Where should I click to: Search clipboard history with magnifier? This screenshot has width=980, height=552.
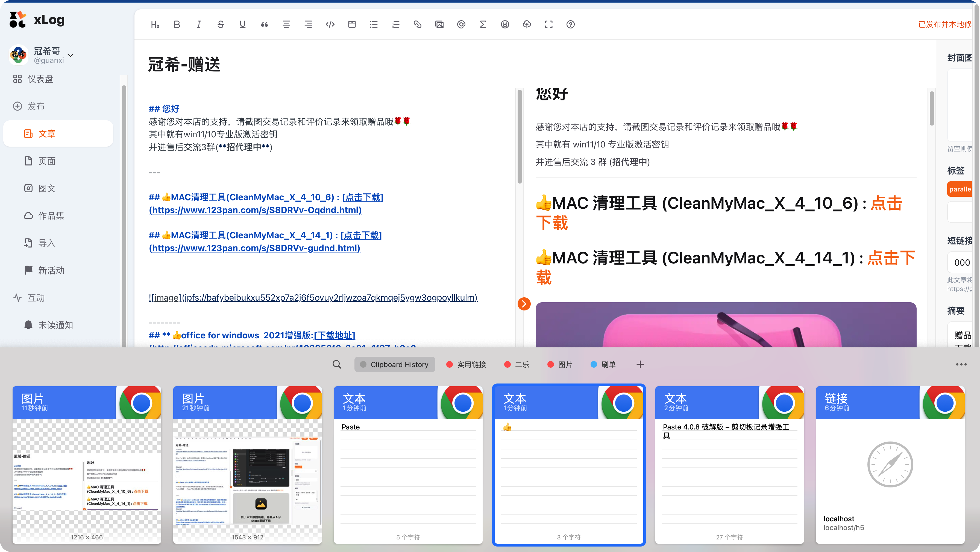(x=337, y=364)
